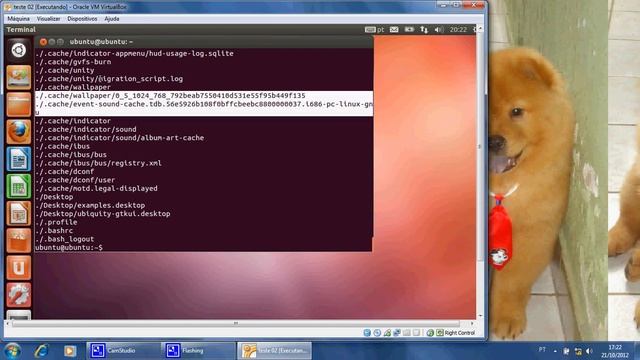This screenshot has width=640, height=360.
Task: Click the highlighted line ./.cache/wallpaper/0_5_1024_768
Action: 170,96
